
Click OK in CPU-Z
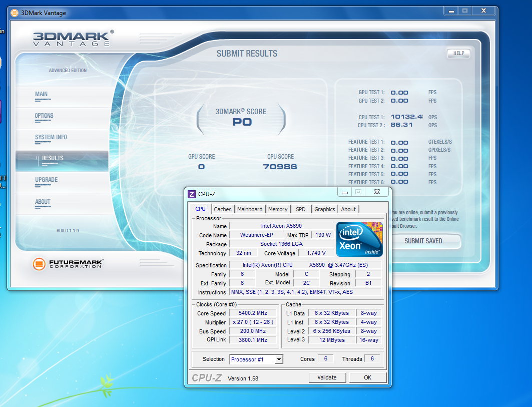click(x=368, y=377)
